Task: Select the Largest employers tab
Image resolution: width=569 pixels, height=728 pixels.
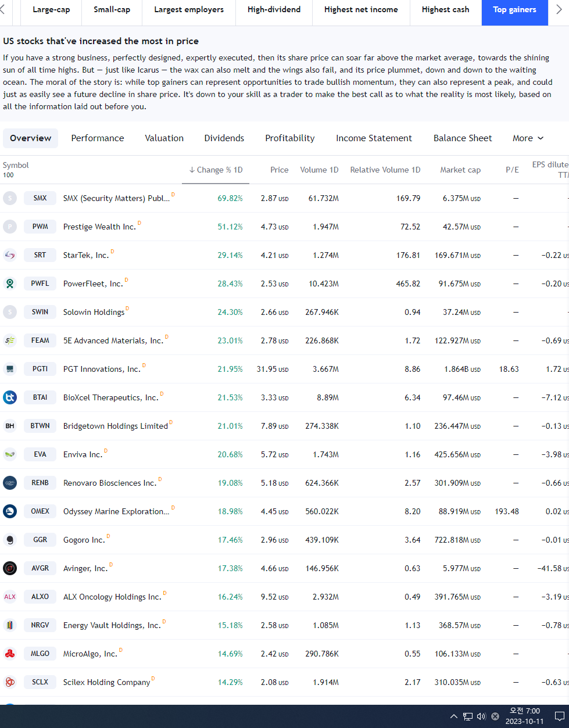Action: pos(189,10)
